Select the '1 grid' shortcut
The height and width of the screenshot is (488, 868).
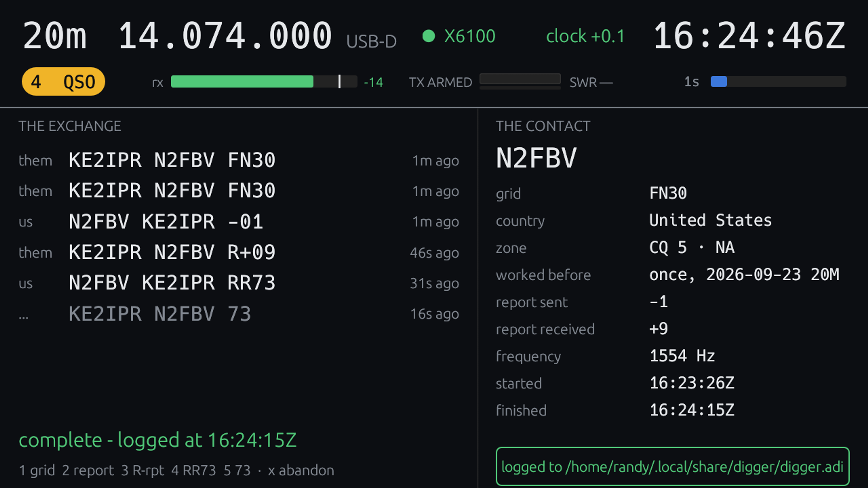point(37,470)
